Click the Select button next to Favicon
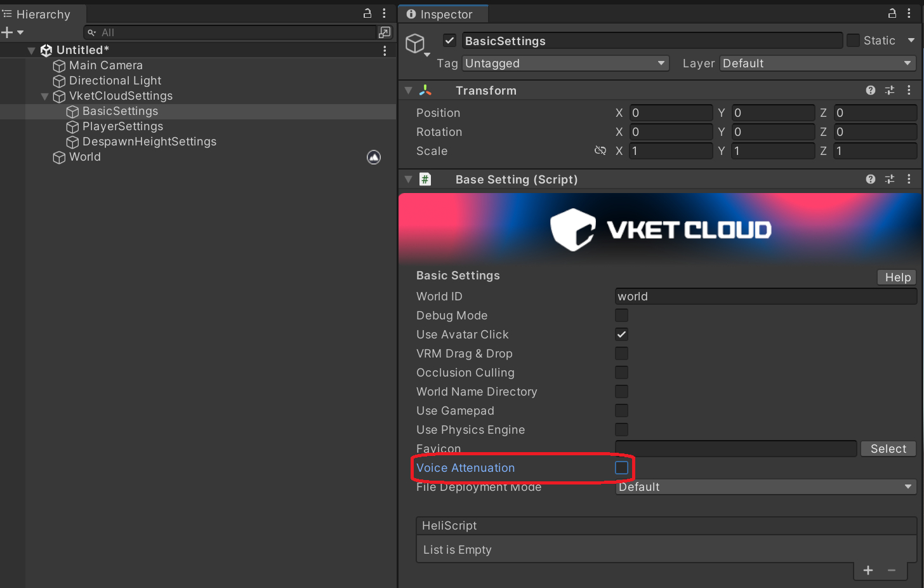This screenshot has height=588, width=924. (x=888, y=449)
